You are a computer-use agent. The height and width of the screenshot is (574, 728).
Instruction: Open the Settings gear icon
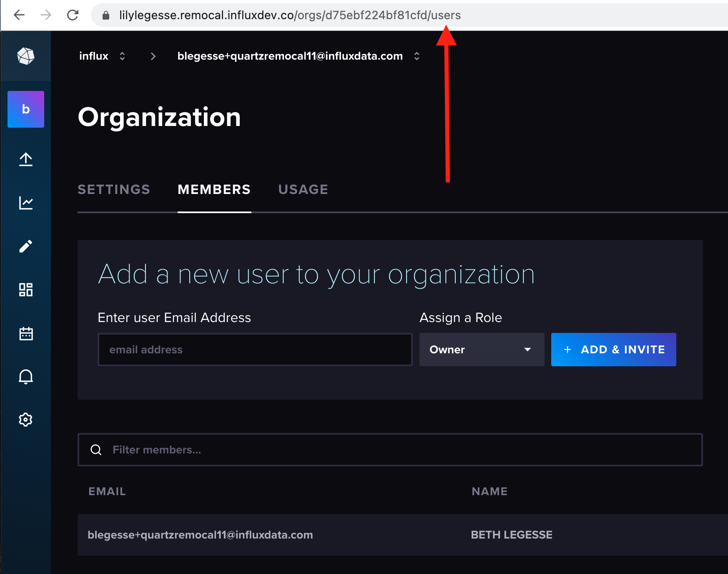25,420
